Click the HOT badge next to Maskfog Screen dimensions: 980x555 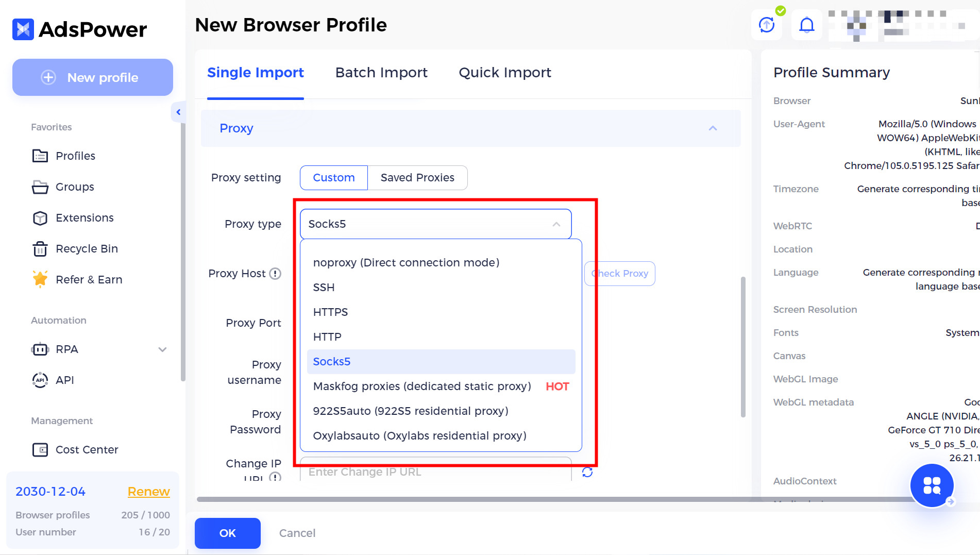click(557, 386)
